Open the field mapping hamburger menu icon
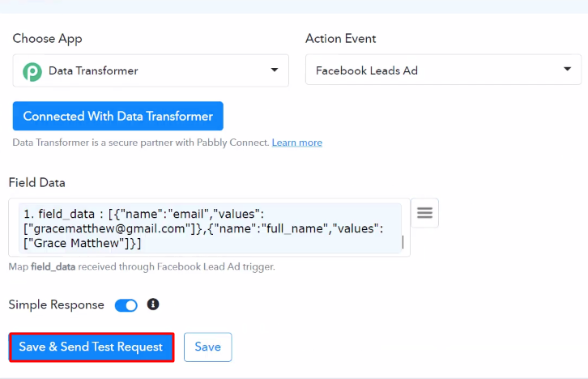 [x=425, y=213]
